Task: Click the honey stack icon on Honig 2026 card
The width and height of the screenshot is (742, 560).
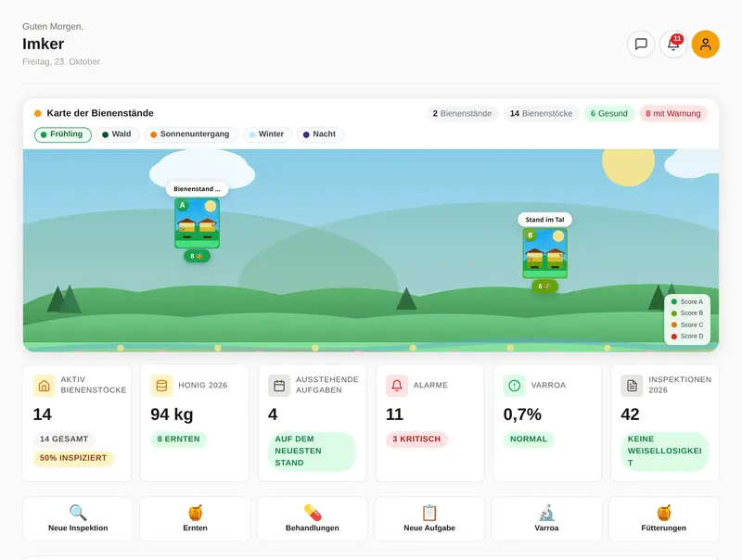Action: [161, 386]
